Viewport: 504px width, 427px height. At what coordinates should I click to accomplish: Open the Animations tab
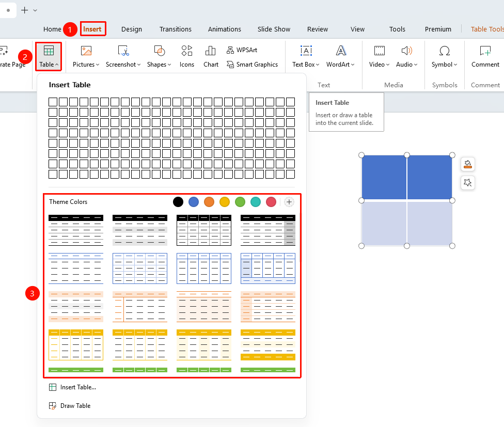(x=224, y=29)
